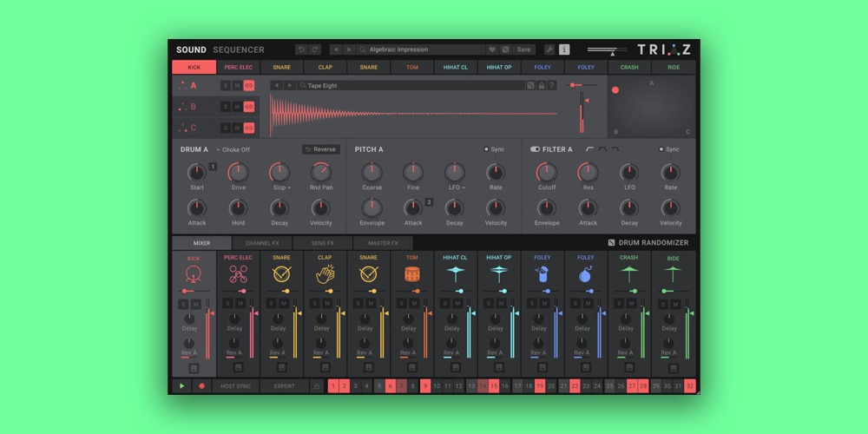Click the Tape Eight sample search field
Screen dimensions: 868x434
[x=411, y=85]
